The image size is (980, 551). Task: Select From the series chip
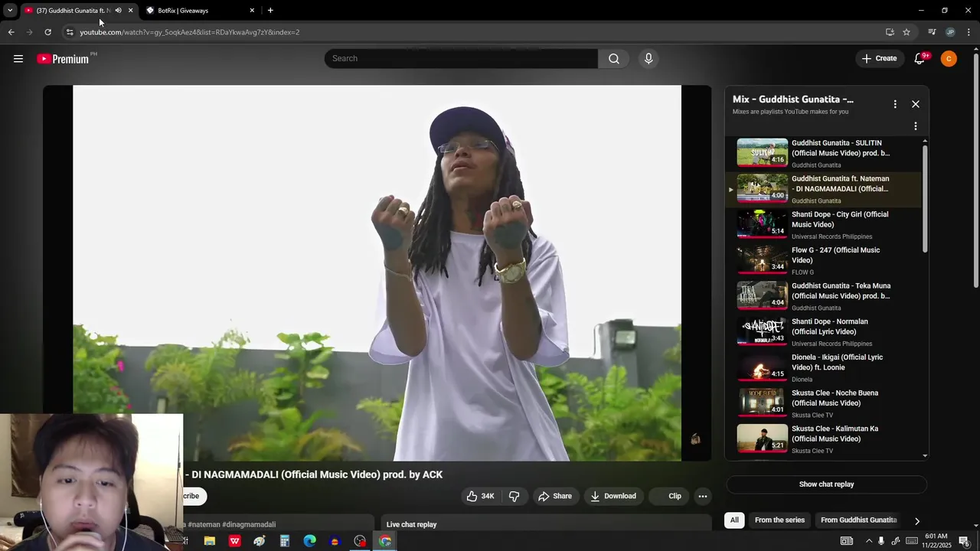779,520
